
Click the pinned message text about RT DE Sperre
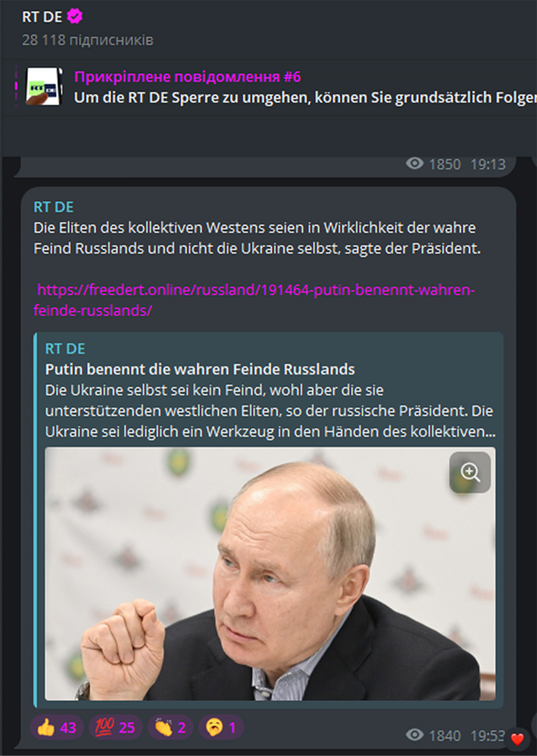pos(305,98)
